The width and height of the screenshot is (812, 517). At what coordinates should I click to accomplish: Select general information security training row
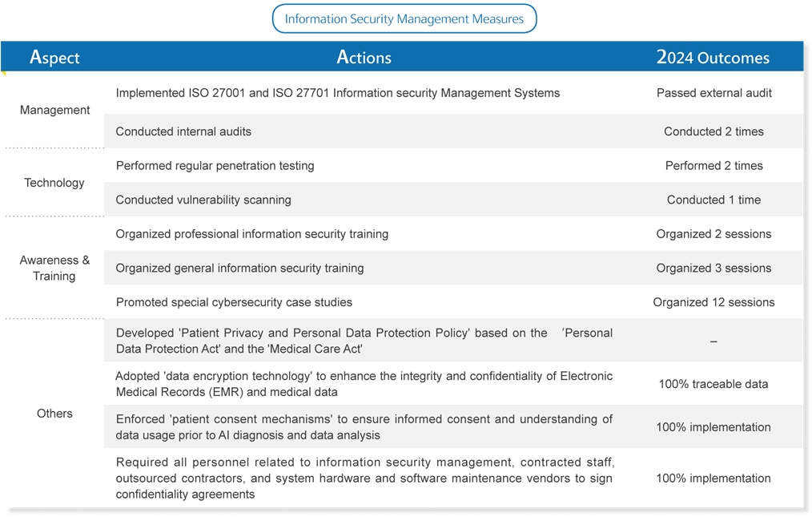tap(239, 269)
